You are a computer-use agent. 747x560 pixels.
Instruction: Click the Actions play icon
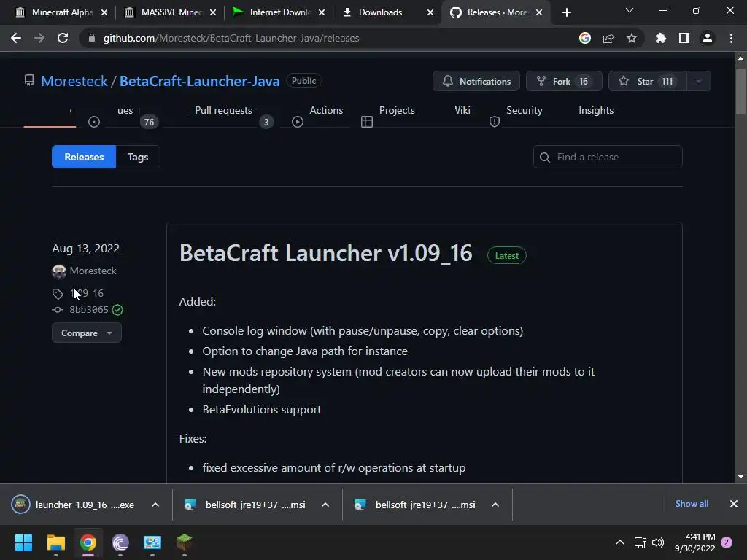point(298,122)
